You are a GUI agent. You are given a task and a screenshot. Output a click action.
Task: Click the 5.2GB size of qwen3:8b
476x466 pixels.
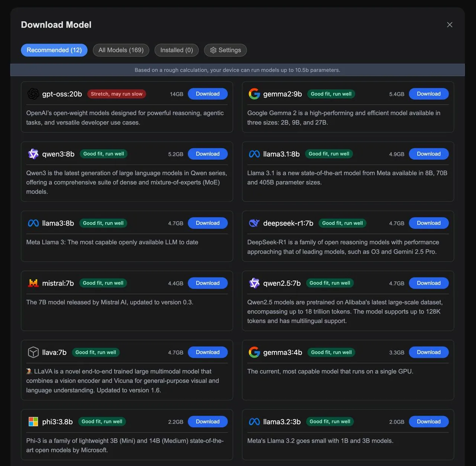click(x=176, y=154)
